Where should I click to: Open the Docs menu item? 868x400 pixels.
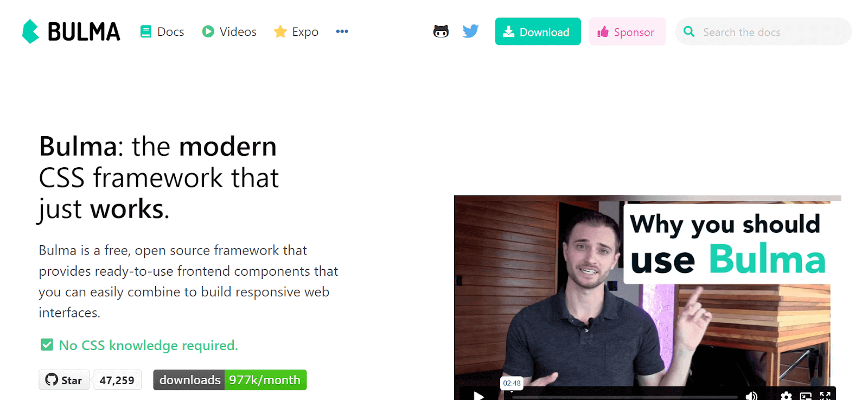[162, 31]
